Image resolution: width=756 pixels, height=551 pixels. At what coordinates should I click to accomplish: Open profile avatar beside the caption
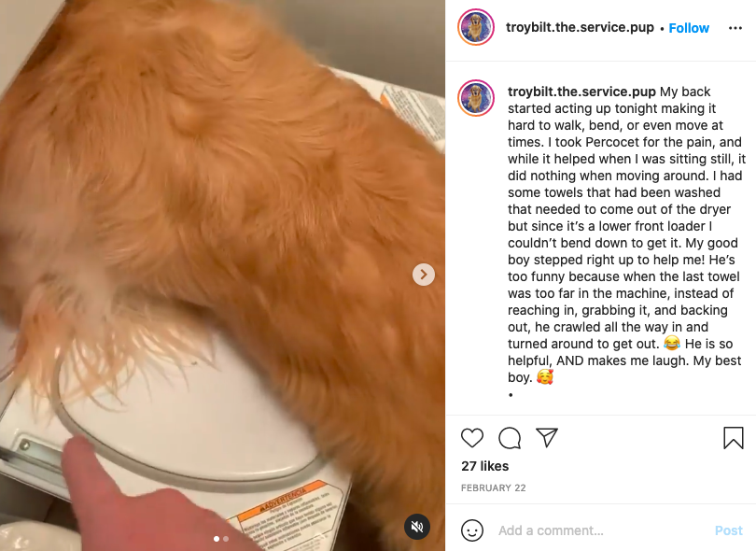pos(476,98)
